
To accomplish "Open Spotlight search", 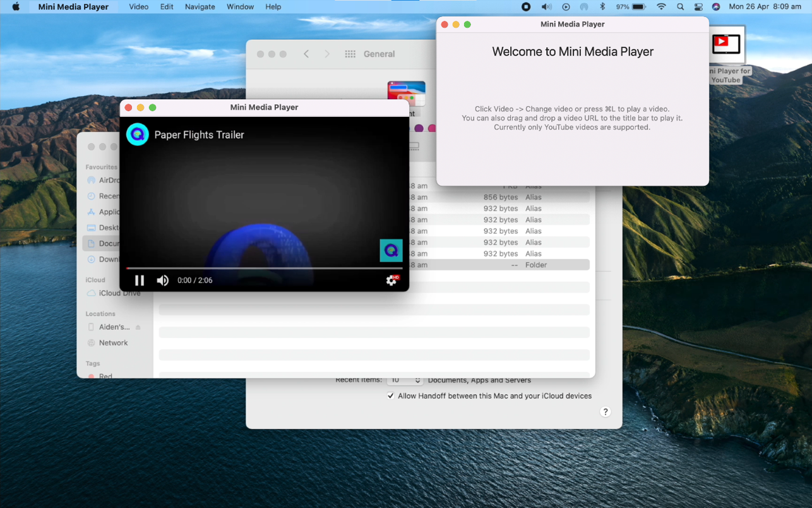I will pos(680,7).
